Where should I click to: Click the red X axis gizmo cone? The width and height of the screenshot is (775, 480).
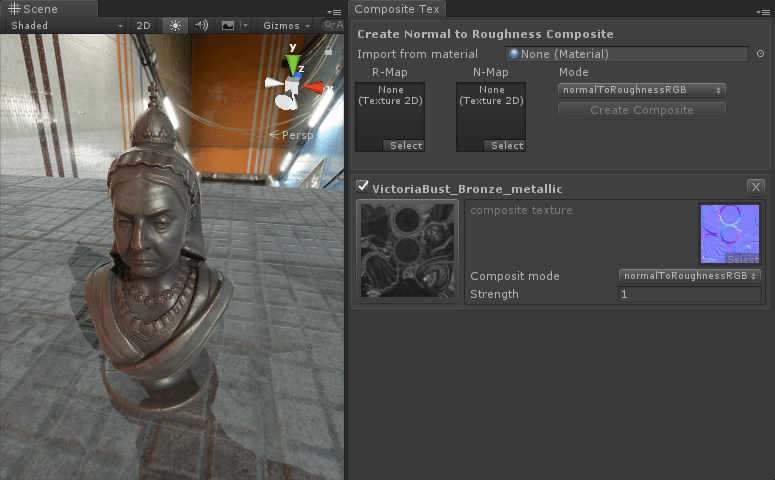pos(314,88)
